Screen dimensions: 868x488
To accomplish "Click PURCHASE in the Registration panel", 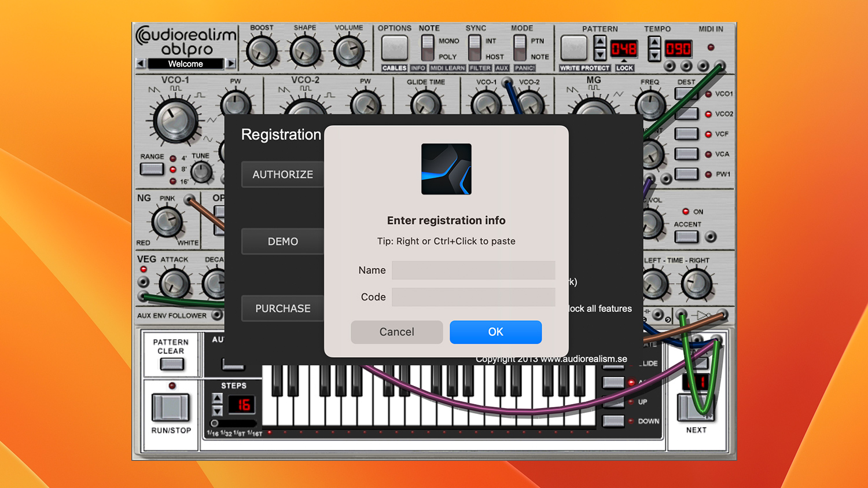I will [x=282, y=309].
